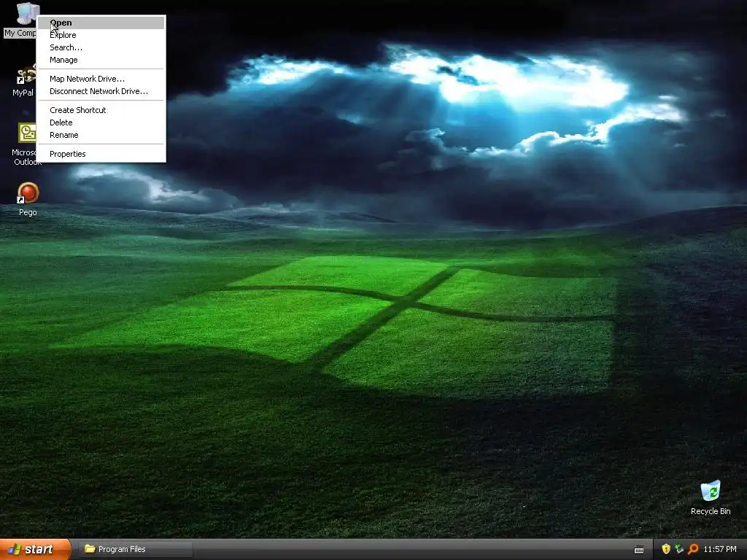Choose Delete in the context menu
This screenshot has height=560, width=747.
pyautogui.click(x=101, y=122)
